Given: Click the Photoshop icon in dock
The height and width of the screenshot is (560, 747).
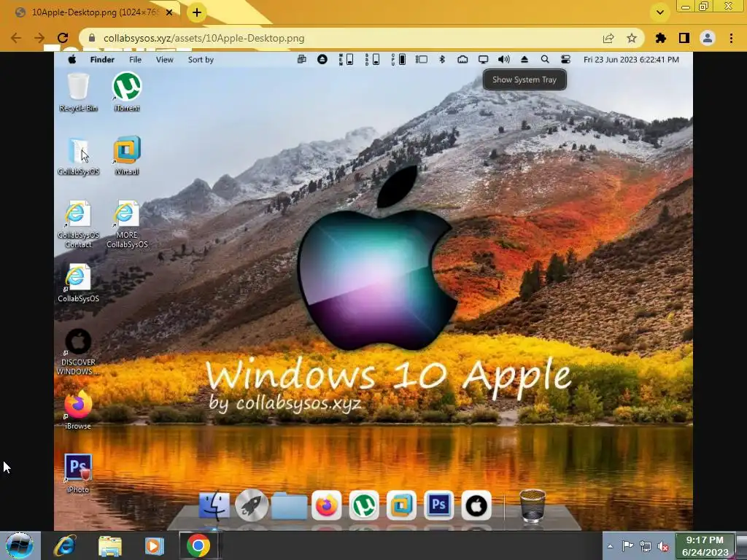Looking at the screenshot, I should 438,505.
